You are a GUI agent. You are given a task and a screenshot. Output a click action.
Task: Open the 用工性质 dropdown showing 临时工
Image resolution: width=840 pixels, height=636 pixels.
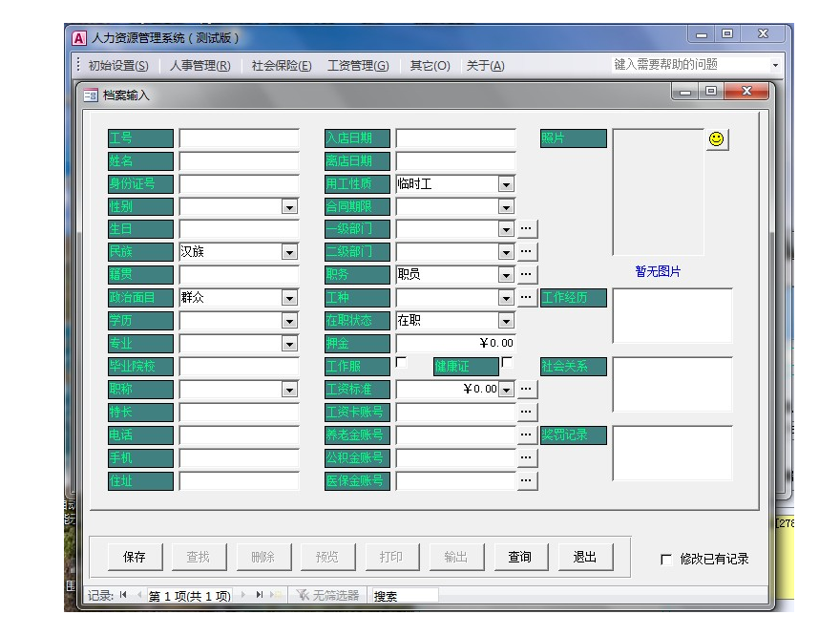(x=506, y=184)
